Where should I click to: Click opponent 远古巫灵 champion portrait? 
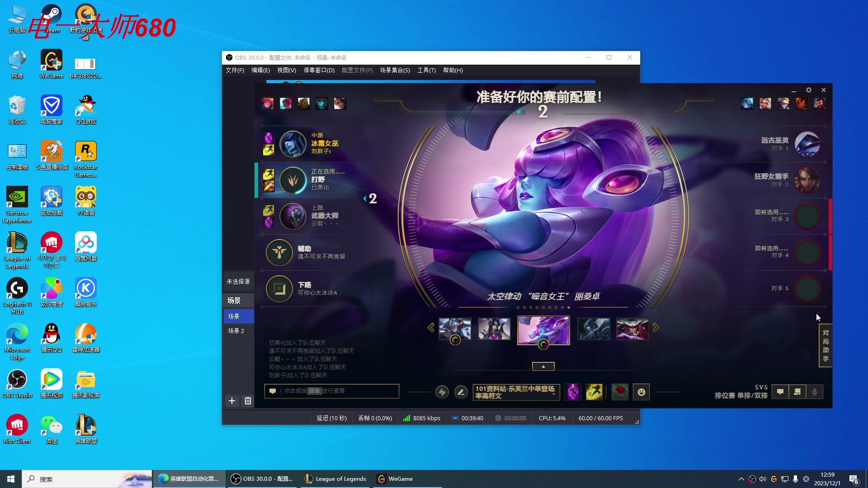[807, 144]
